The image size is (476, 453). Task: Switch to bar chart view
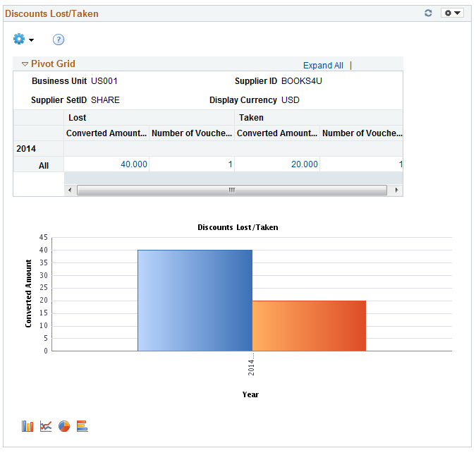28,426
